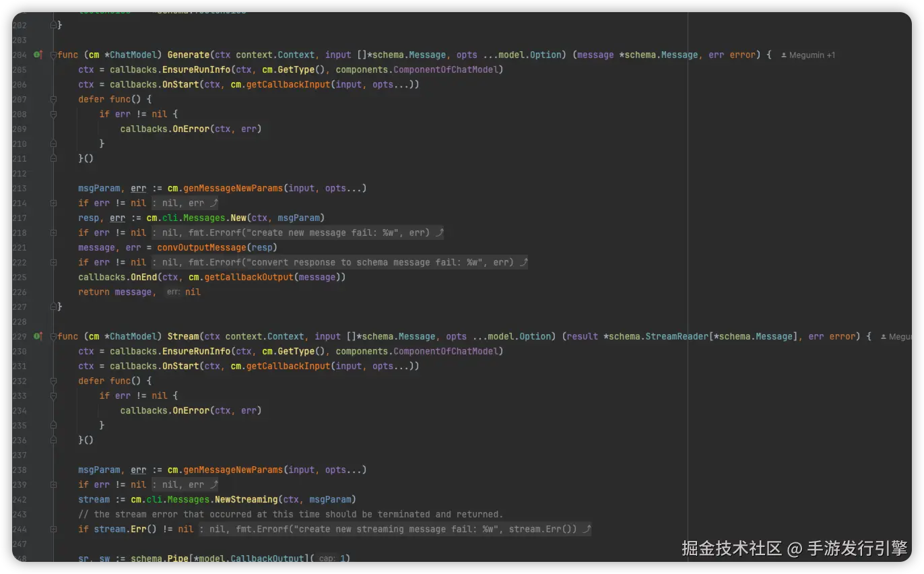Click the stream error comment on line 243
Viewport: 924px width, 574px height.
(x=291, y=514)
